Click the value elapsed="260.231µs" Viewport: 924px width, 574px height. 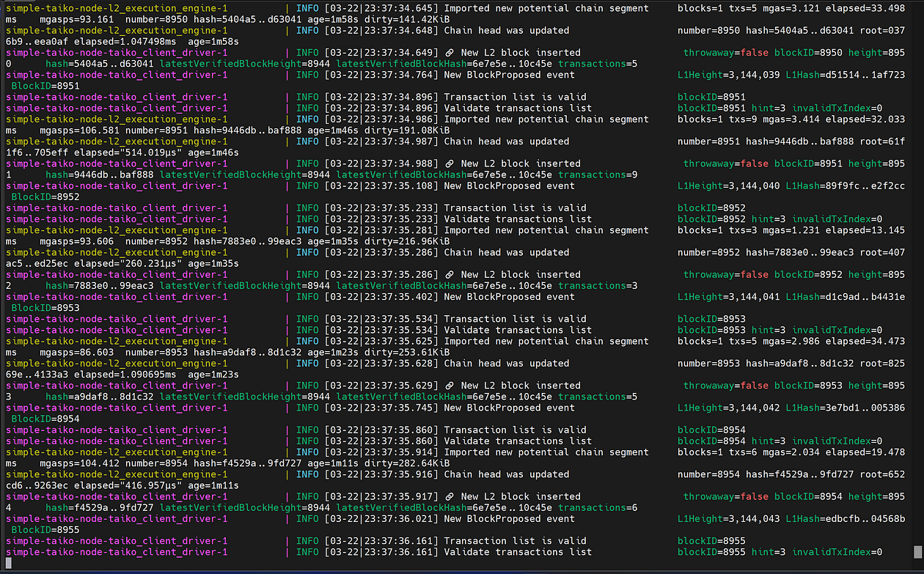click(x=128, y=263)
